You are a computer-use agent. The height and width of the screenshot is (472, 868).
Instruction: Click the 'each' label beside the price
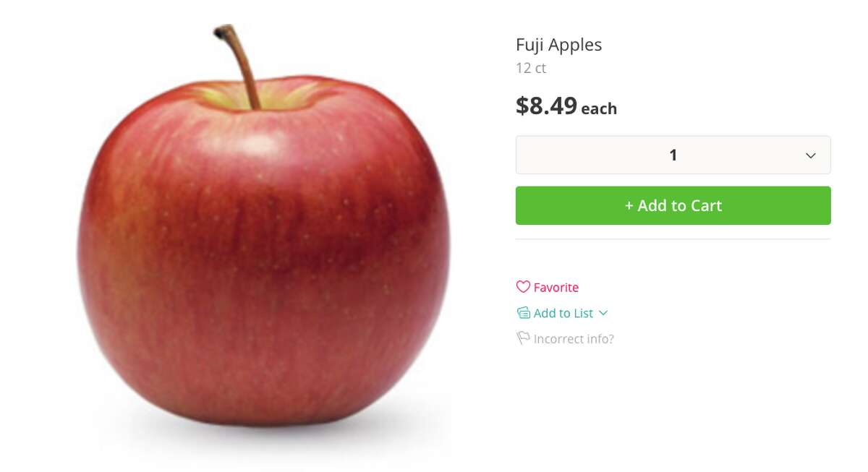tap(599, 109)
